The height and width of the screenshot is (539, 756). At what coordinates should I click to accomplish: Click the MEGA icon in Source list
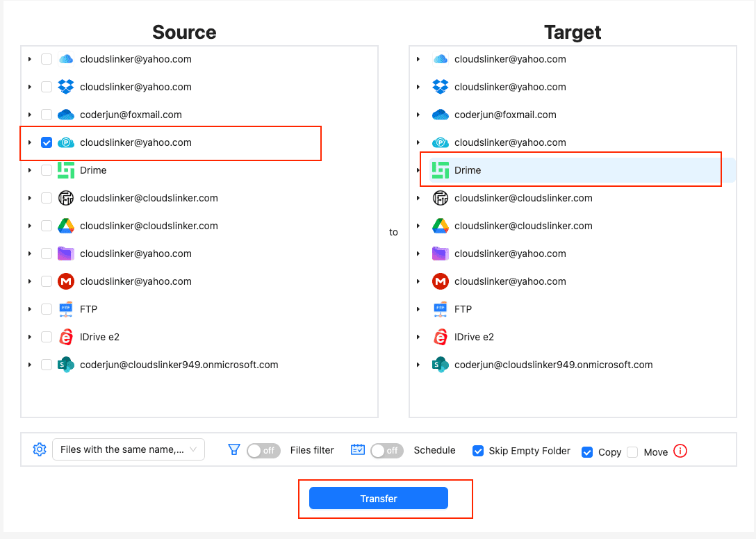click(66, 281)
